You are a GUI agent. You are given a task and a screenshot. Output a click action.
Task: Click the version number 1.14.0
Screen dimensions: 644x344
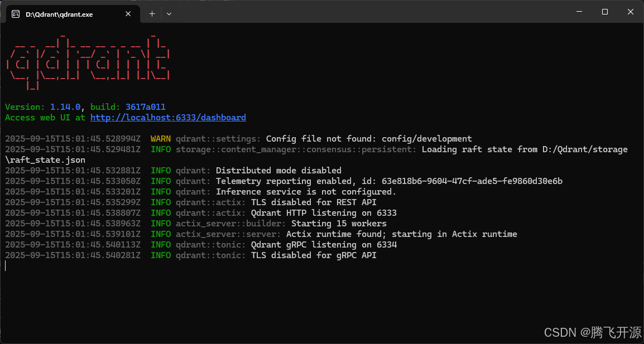point(65,106)
